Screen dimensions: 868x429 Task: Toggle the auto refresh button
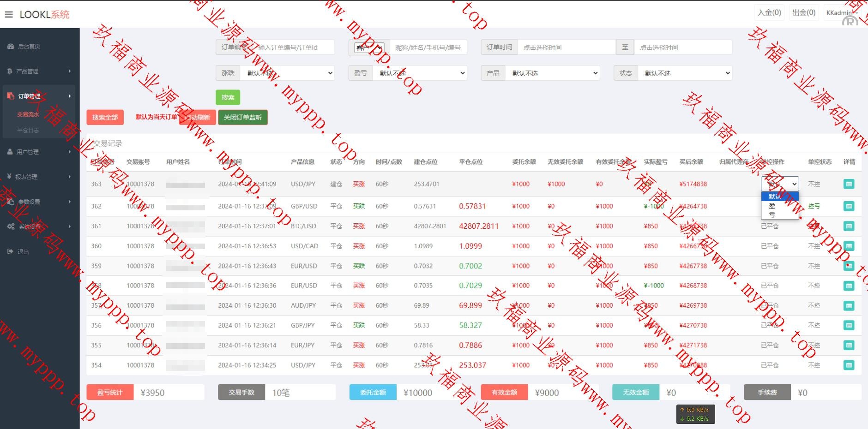point(198,117)
